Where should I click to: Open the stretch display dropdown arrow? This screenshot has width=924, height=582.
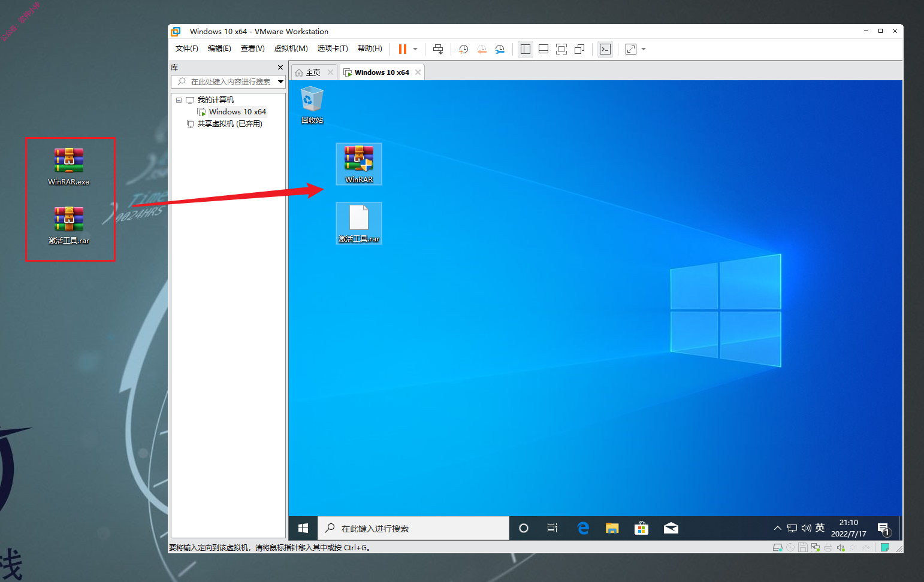pyautogui.click(x=644, y=49)
